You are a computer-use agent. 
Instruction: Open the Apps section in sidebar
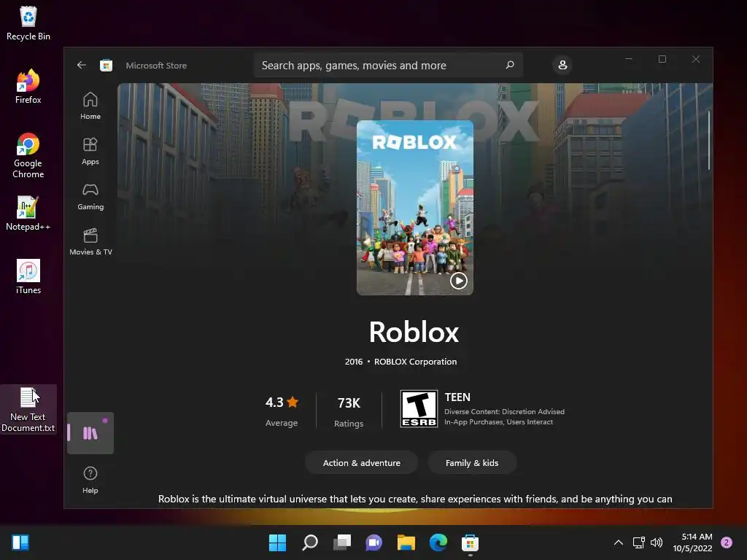90,151
